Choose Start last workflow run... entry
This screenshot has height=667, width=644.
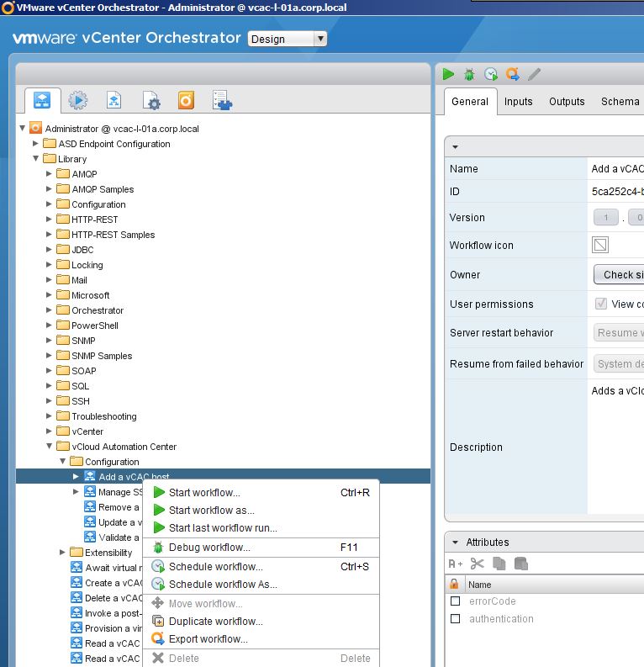pyautogui.click(x=261, y=528)
